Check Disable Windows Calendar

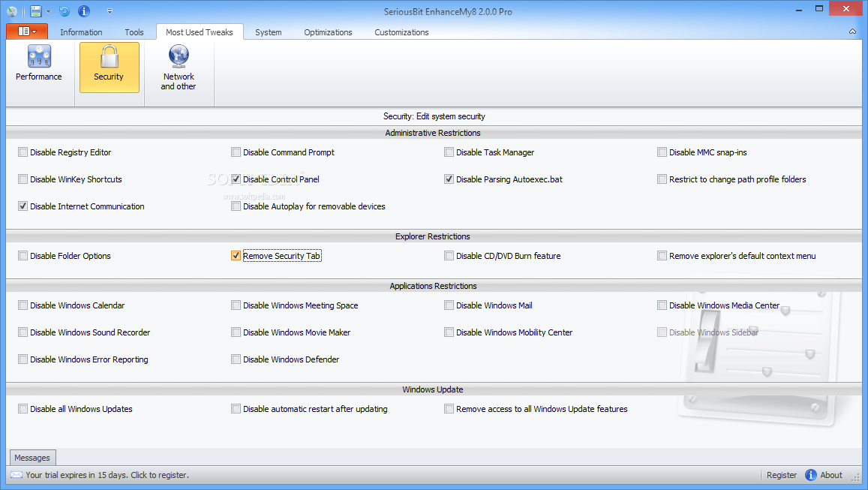point(23,305)
